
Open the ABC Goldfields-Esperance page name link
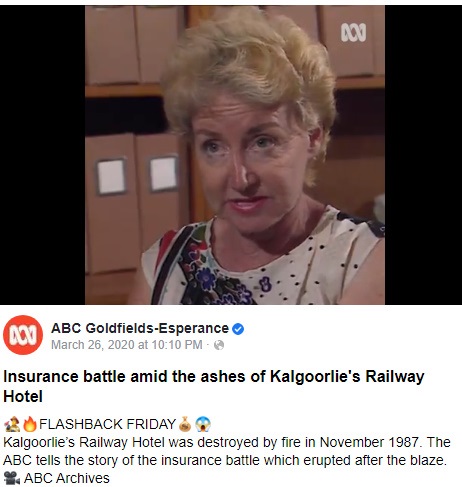(x=140, y=328)
